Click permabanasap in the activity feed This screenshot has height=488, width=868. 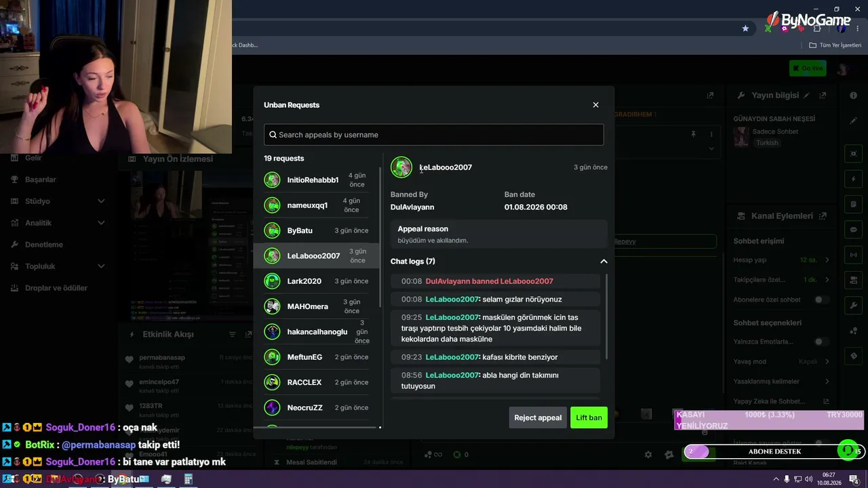click(x=162, y=357)
